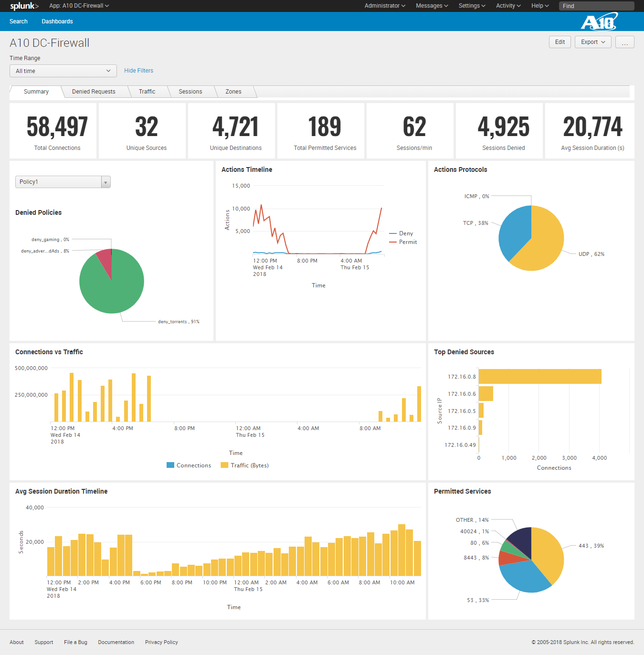
Task: Open the File a Bug footer link
Action: click(x=75, y=642)
